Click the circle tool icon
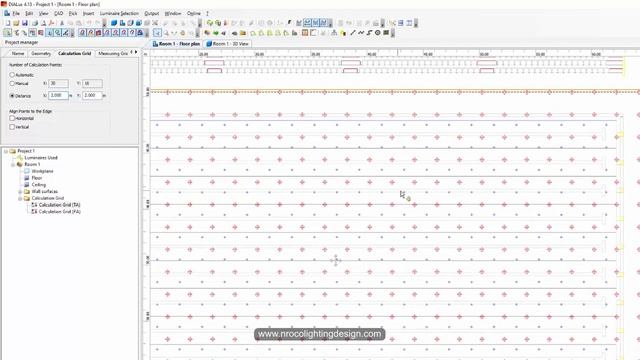This screenshot has height=360, width=640. 378,33
